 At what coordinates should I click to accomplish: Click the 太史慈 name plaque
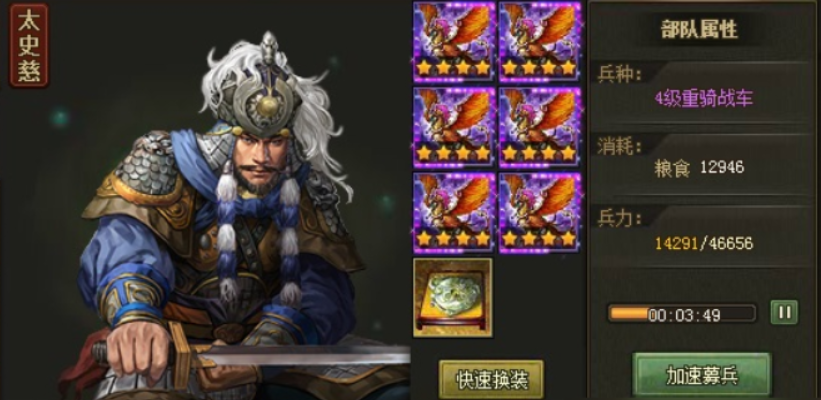29,45
